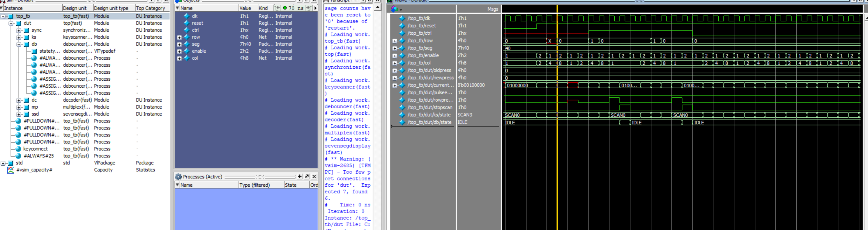
Task: Expand the 'sync' synchronizer instance
Action: (19, 30)
